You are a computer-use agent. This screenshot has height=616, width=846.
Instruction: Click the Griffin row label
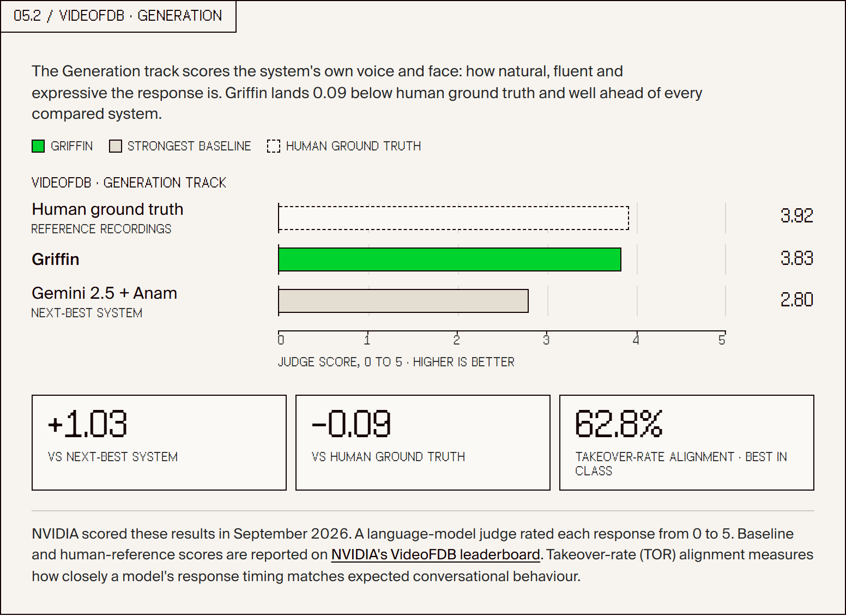click(x=56, y=259)
